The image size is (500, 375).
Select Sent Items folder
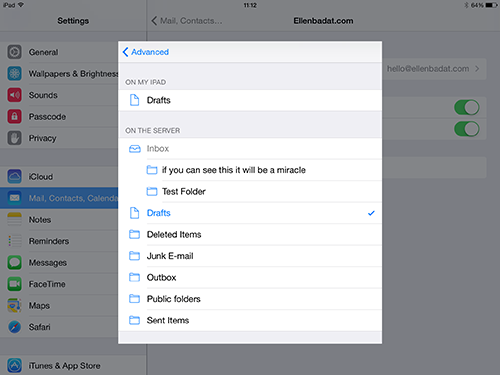click(250, 320)
